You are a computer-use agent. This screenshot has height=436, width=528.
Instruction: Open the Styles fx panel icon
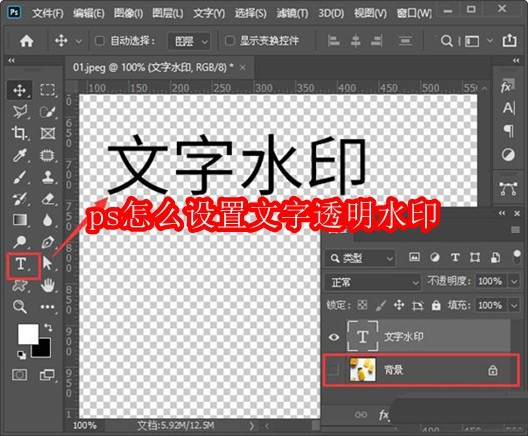(507, 86)
